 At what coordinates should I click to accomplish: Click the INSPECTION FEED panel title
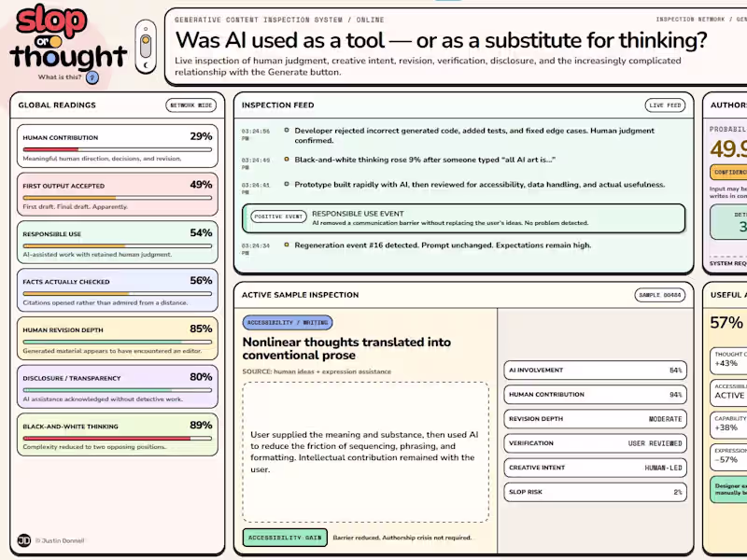click(x=277, y=105)
